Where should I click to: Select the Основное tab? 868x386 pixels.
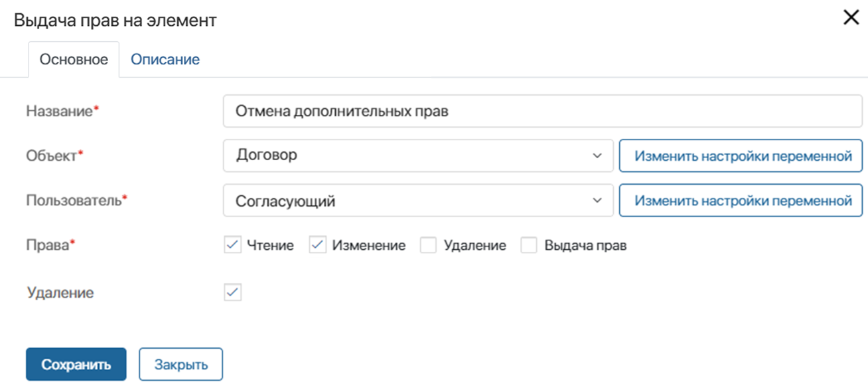pos(74,60)
